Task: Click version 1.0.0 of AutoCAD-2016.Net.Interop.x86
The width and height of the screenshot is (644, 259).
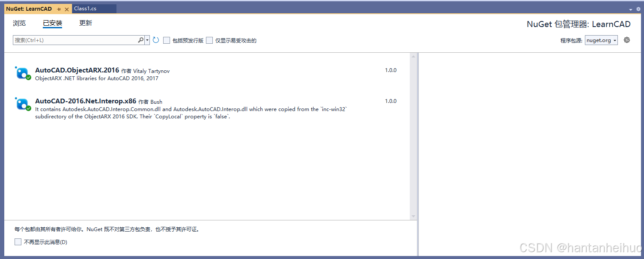Action: (x=391, y=101)
